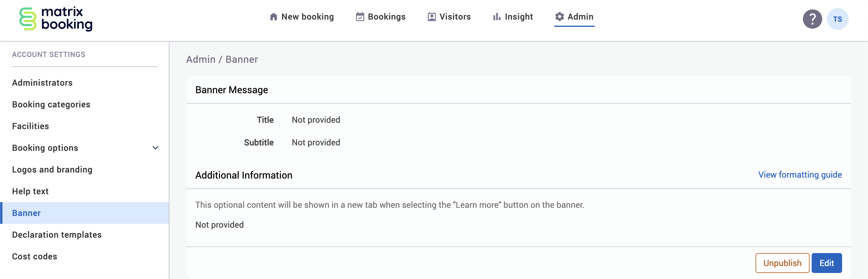The height and width of the screenshot is (279, 868).
Task: Click the Visitors badge icon
Action: [x=431, y=17]
